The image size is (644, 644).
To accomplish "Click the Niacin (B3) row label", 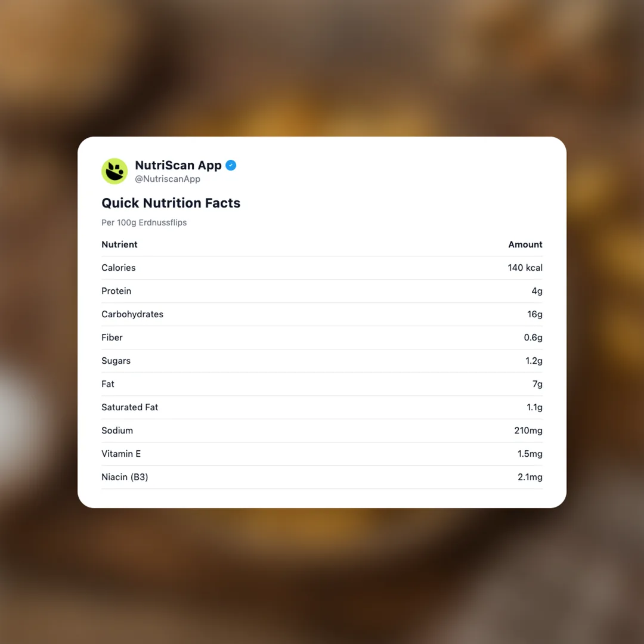I will (125, 477).
